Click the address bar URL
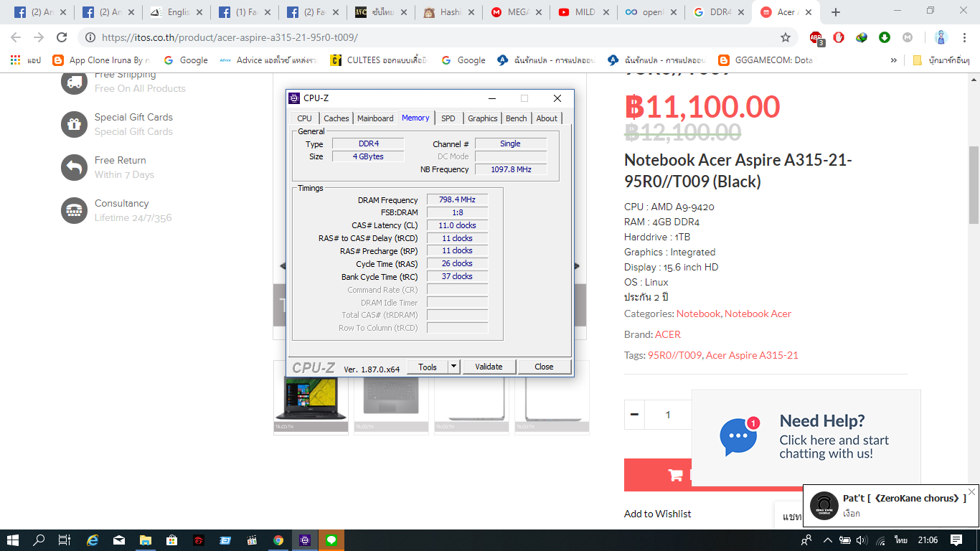Image resolution: width=980 pixels, height=551 pixels. coord(230,37)
